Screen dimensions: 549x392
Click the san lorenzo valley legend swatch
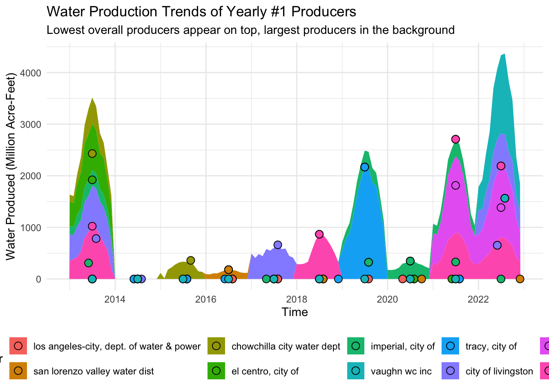pos(18,371)
